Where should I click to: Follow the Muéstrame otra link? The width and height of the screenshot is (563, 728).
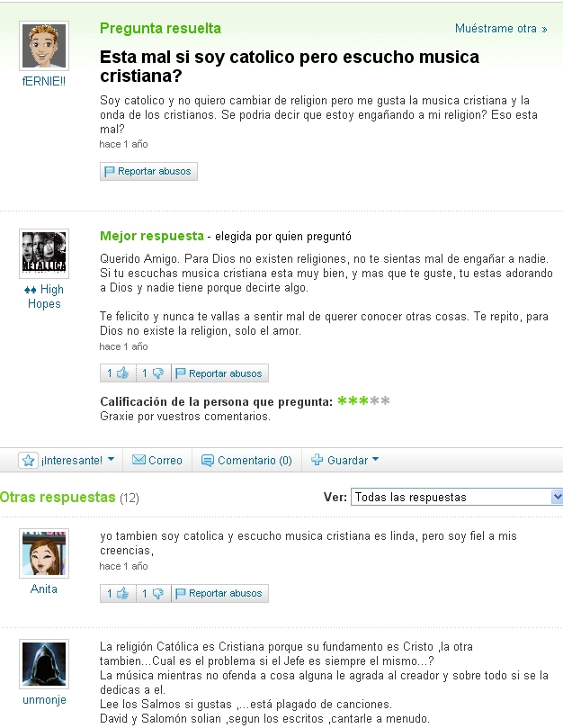coord(501,28)
